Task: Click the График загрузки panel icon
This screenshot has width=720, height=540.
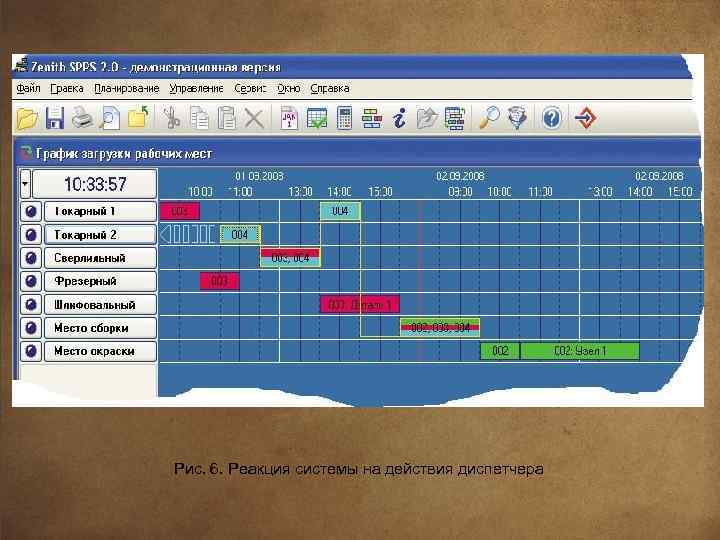Action: (26, 153)
